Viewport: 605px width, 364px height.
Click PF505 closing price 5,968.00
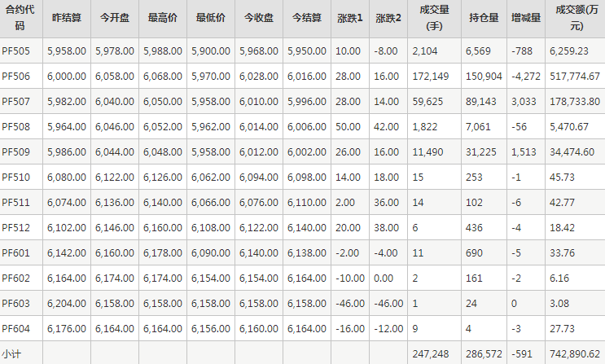pyautogui.click(x=259, y=51)
